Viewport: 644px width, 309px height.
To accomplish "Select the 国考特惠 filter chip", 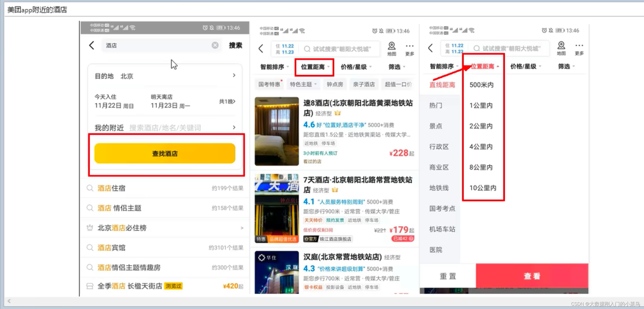I will point(269,84).
